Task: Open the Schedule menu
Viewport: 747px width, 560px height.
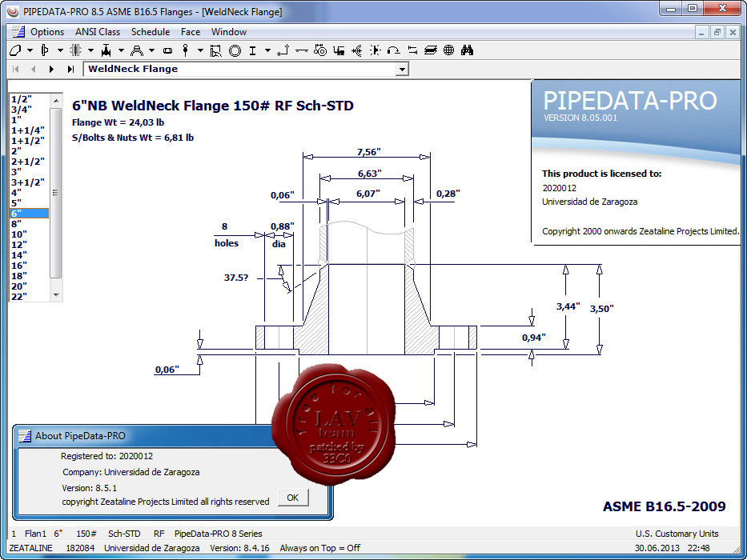Action: [151, 32]
